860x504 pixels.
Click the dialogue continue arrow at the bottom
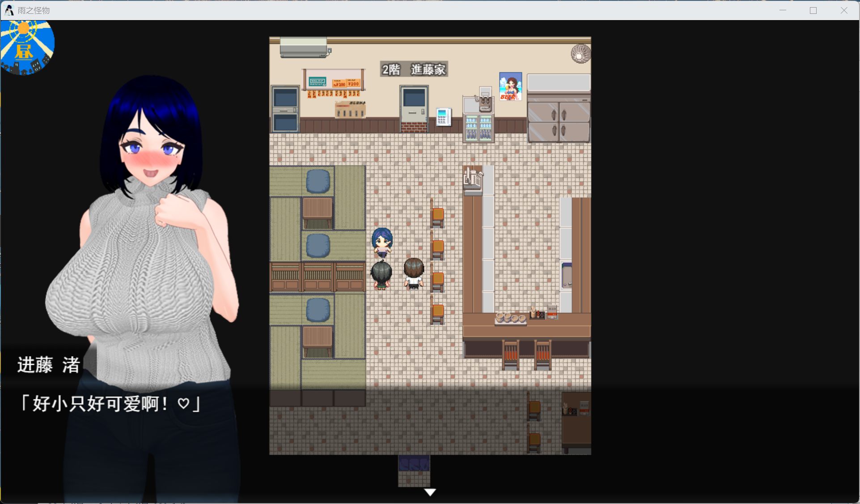pos(429,492)
